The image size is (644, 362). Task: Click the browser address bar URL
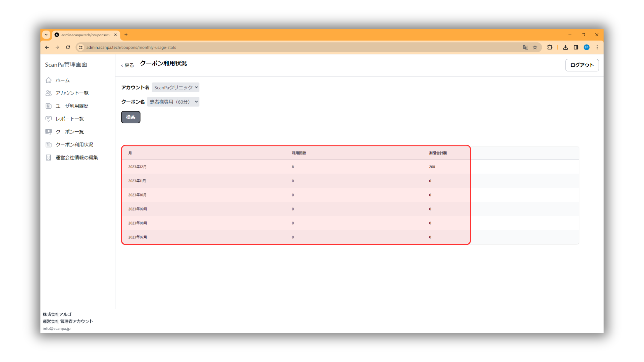pyautogui.click(x=131, y=47)
